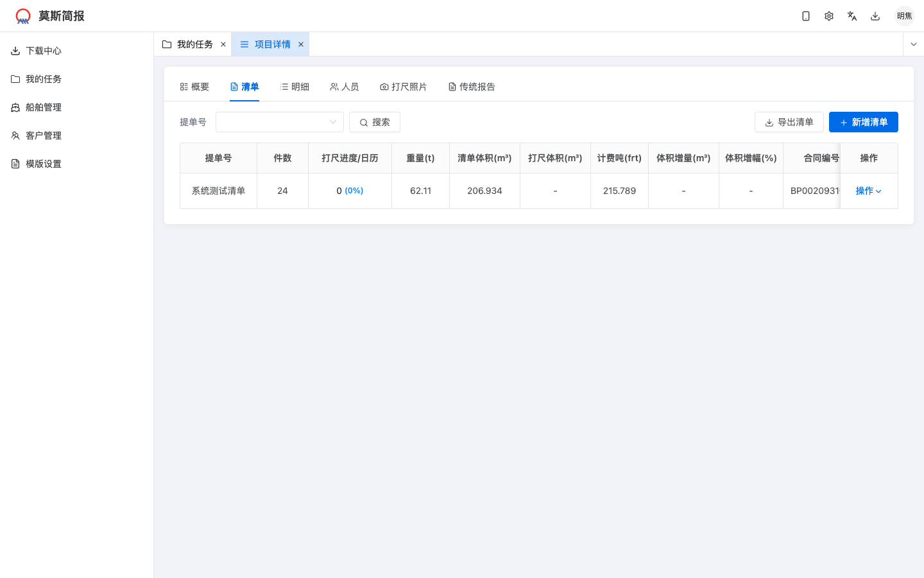
Task: Click the 明焦 avatar
Action: point(904,15)
